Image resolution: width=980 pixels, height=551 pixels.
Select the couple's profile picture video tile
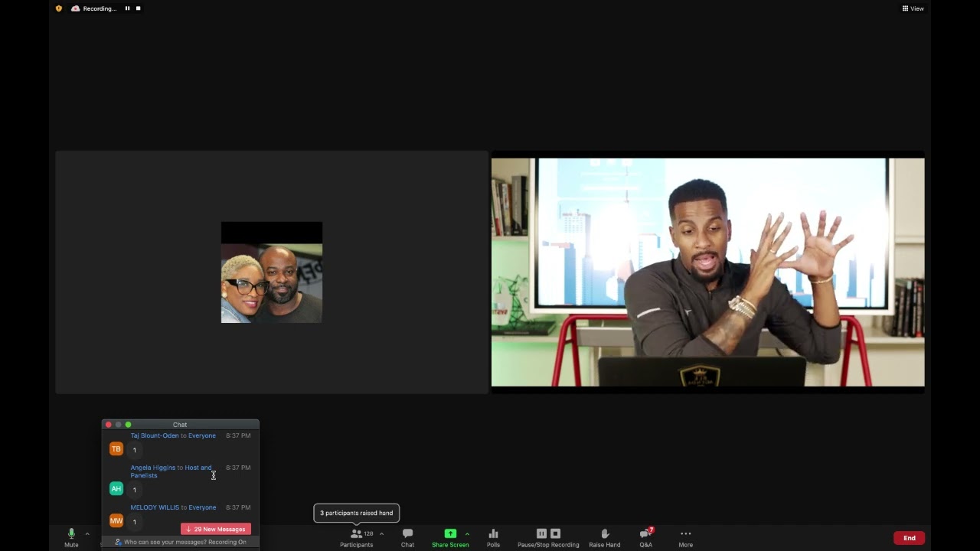click(x=272, y=272)
